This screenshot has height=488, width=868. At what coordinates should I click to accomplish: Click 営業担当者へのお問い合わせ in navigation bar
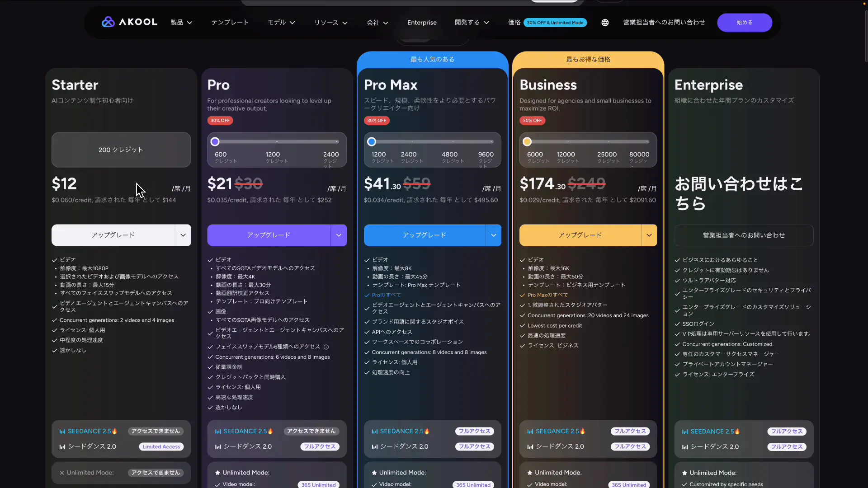664,23
